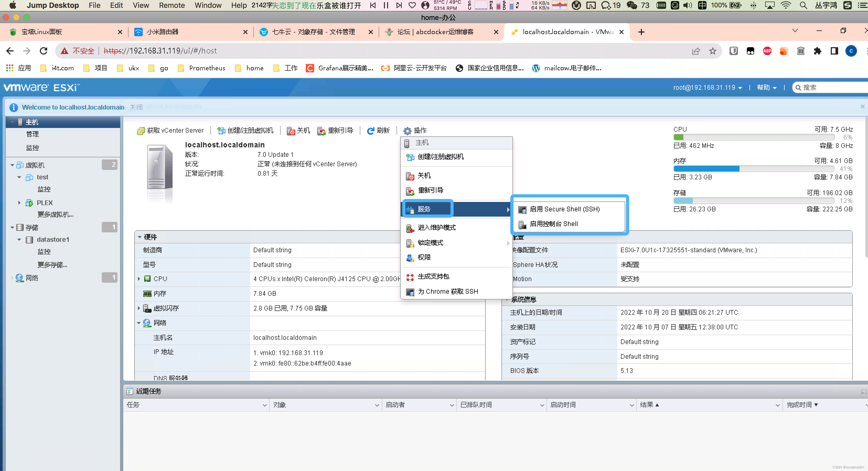The image size is (868, 471).
Task: Click the 关机 (shut down) toolbar icon
Action: pos(291,131)
